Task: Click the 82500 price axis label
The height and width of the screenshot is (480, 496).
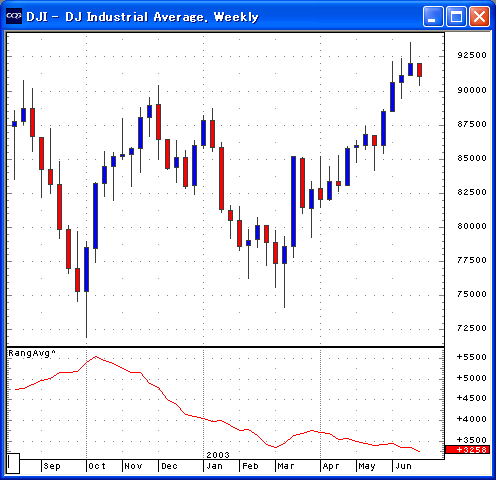Action: tap(472, 192)
